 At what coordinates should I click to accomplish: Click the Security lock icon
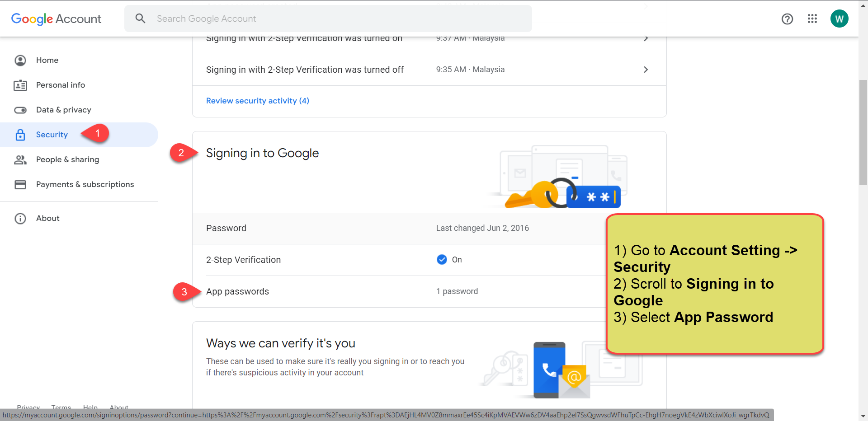coord(20,135)
